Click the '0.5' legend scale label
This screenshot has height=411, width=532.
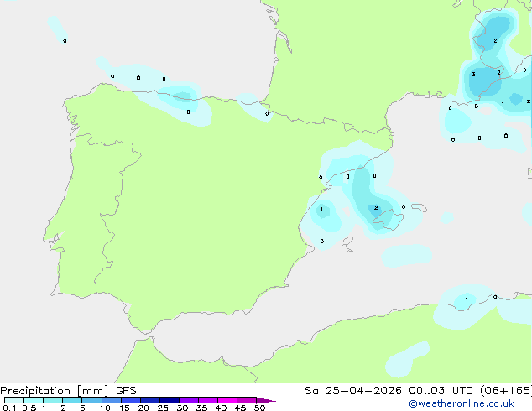(29, 408)
